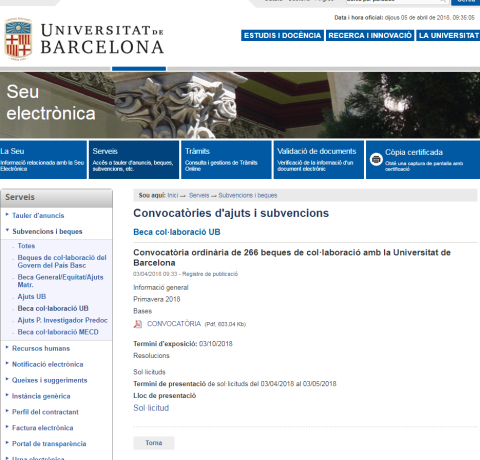Open Ajuts P. Investigador Predoc item
The height and width of the screenshot is (460, 480).
[x=63, y=320]
